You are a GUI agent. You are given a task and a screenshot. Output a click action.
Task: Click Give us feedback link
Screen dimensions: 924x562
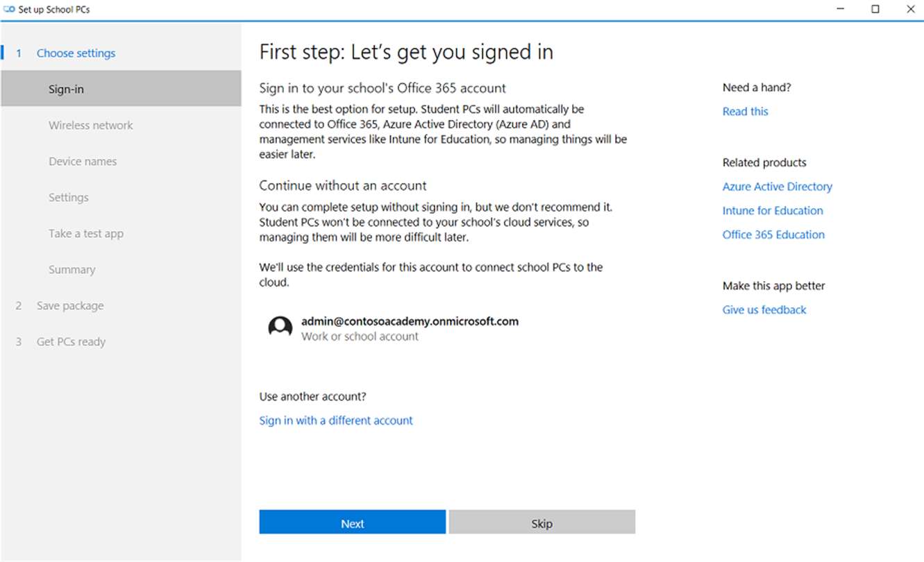(764, 310)
